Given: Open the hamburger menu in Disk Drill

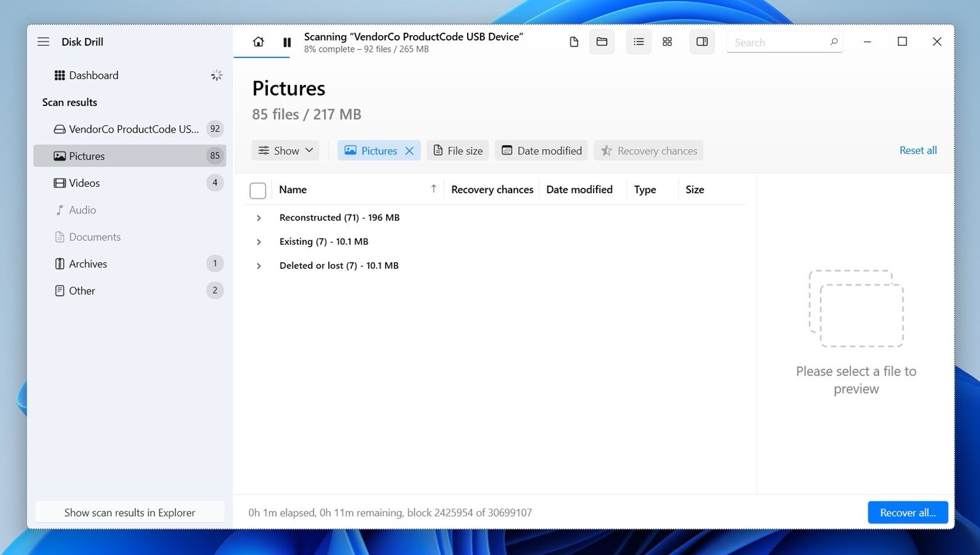Looking at the screenshot, I should 43,42.
